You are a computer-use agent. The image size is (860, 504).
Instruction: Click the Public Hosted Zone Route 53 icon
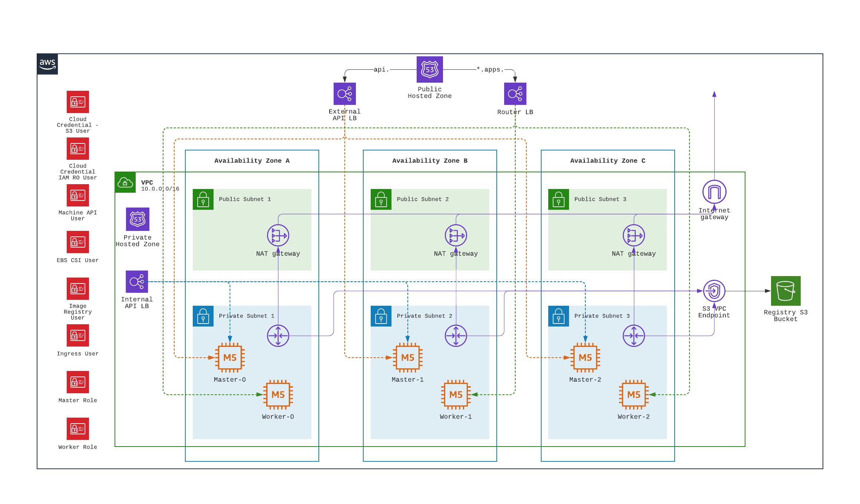[x=430, y=69]
